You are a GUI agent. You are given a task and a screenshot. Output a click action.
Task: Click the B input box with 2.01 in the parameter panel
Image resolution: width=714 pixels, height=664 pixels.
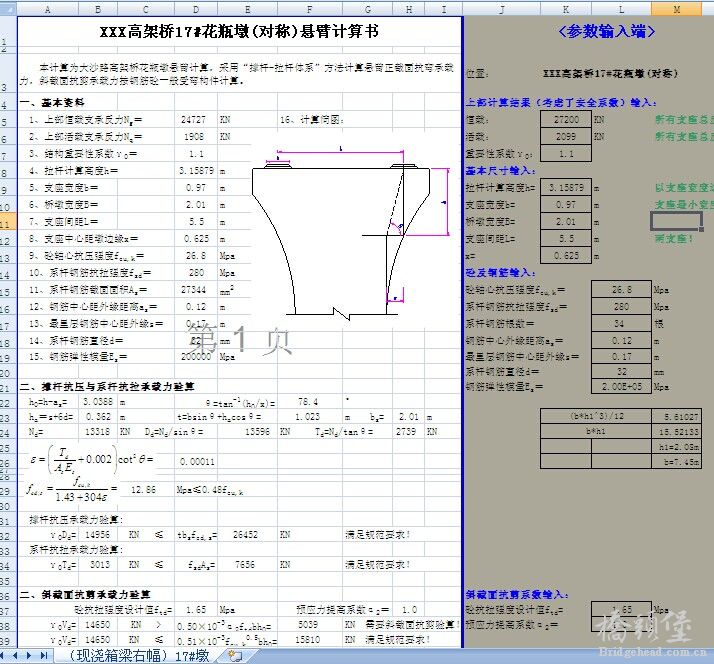[x=566, y=221]
